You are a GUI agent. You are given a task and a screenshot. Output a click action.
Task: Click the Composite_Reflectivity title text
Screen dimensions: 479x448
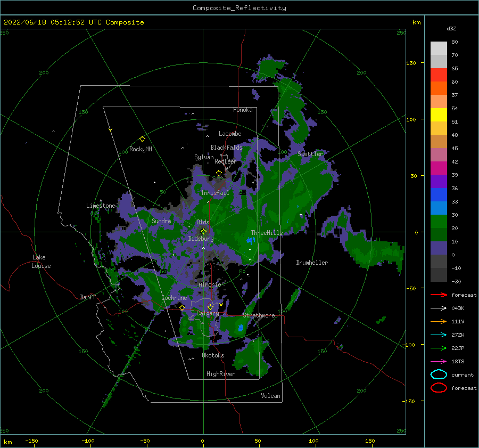tap(240, 8)
